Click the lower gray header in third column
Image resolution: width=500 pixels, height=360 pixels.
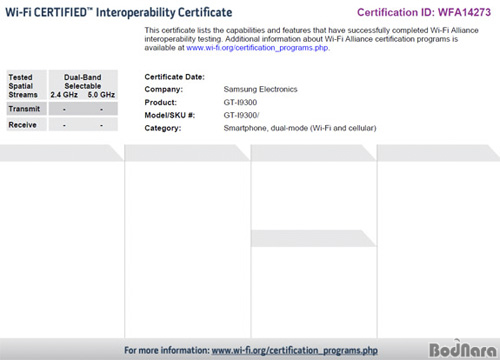coord(313,238)
